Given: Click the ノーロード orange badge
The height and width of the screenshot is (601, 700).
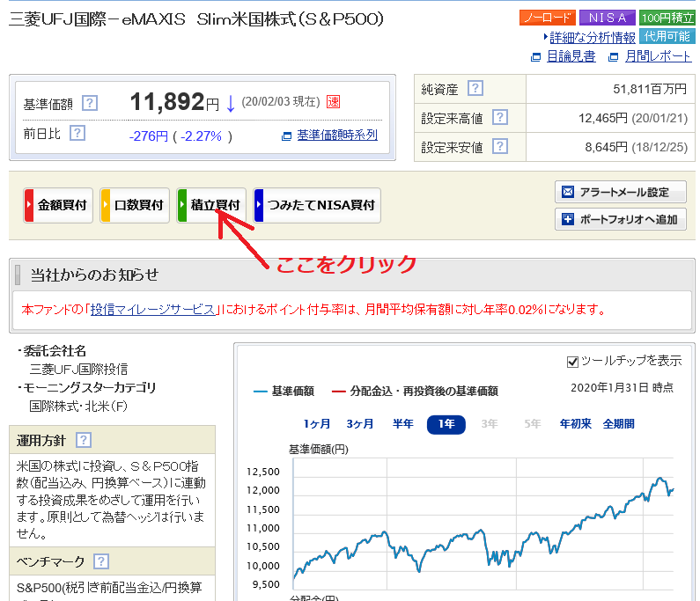Looking at the screenshot, I should pyautogui.click(x=548, y=18).
